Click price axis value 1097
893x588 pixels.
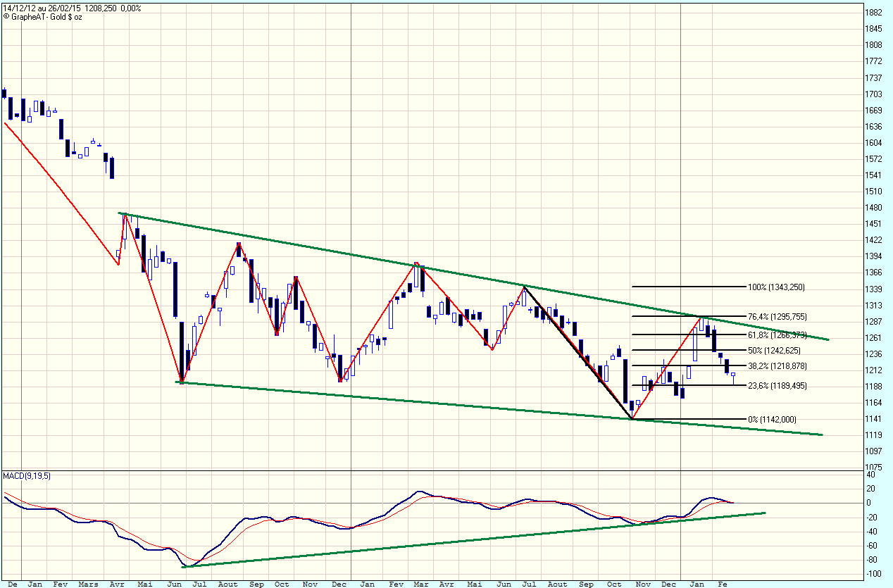(874, 451)
